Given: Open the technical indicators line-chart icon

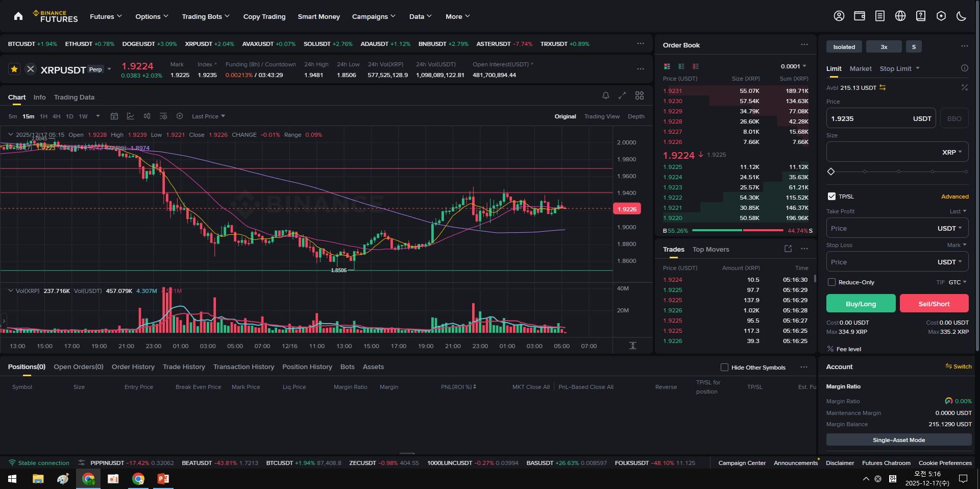Looking at the screenshot, I should [x=131, y=116].
